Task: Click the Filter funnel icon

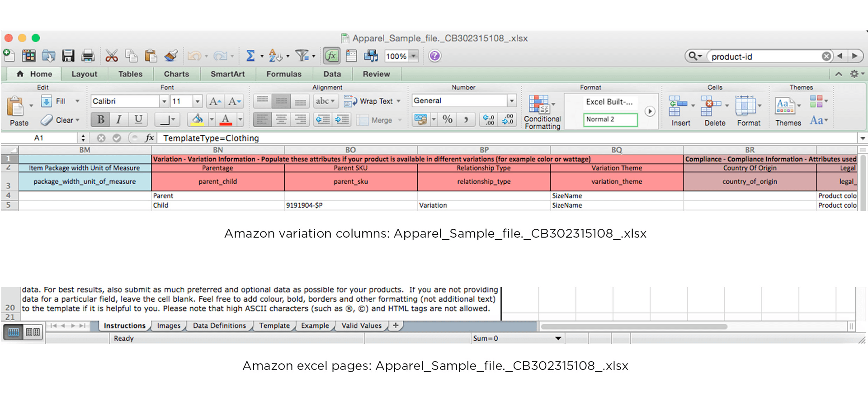Action: pyautogui.click(x=302, y=56)
